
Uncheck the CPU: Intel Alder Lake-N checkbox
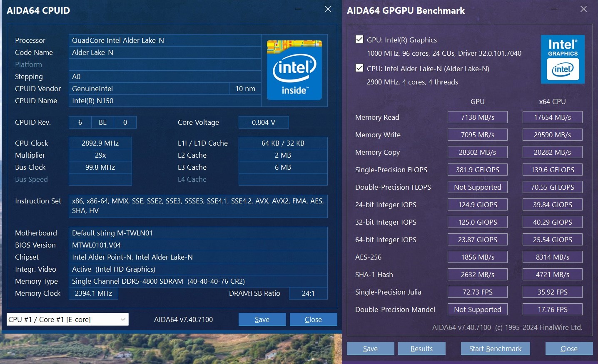(359, 68)
